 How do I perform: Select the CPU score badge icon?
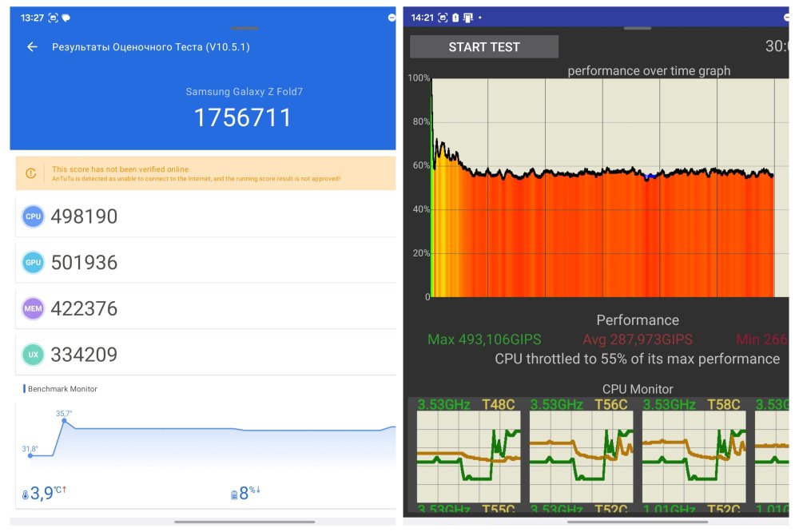coord(33,216)
